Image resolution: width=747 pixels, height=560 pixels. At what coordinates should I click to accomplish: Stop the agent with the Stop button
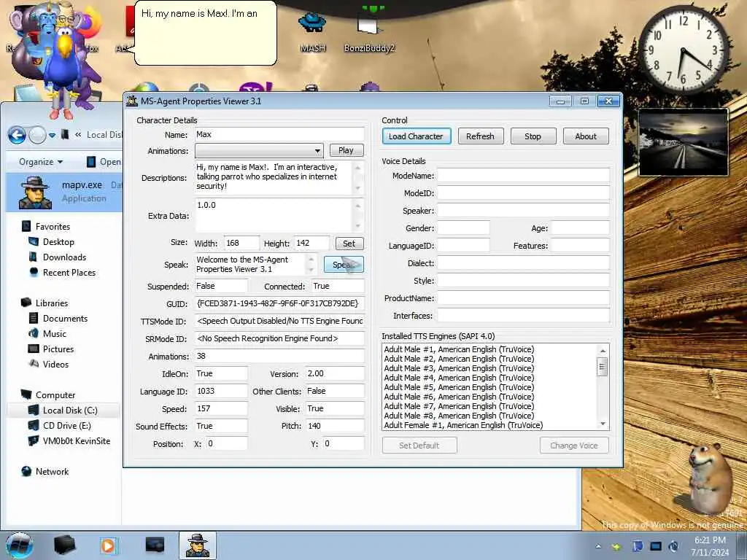click(x=533, y=136)
